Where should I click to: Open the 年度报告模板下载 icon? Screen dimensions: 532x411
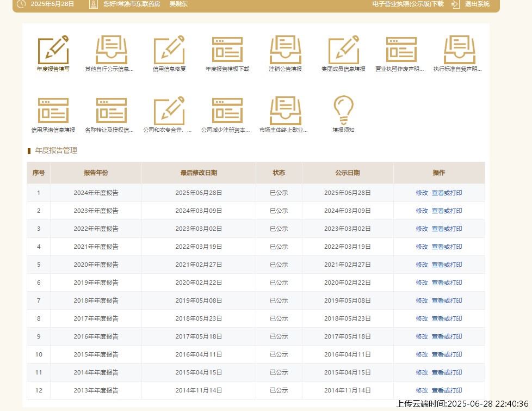pos(227,50)
